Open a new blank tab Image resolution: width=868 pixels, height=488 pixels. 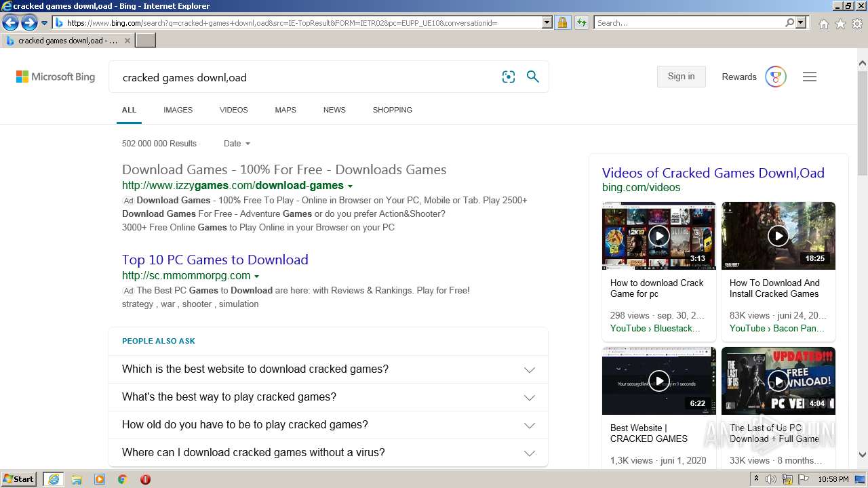click(146, 41)
